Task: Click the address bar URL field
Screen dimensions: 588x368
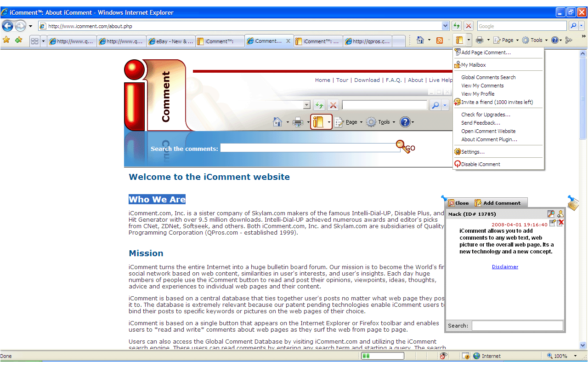Action: tap(243, 26)
